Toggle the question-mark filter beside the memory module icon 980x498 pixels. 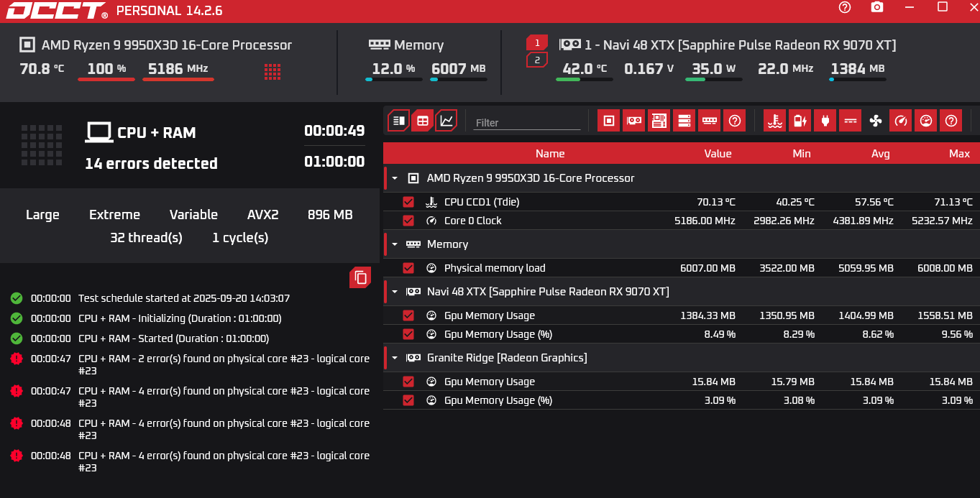(x=734, y=121)
